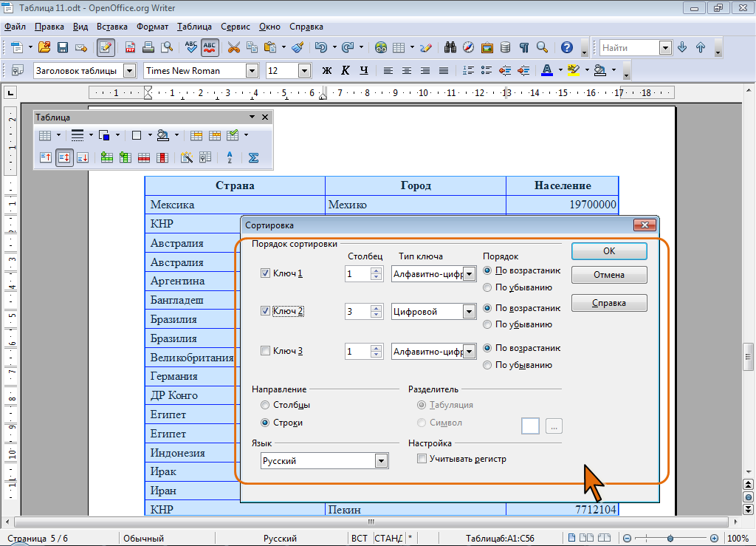Toggle AutoSpellcheck icon

click(210, 47)
